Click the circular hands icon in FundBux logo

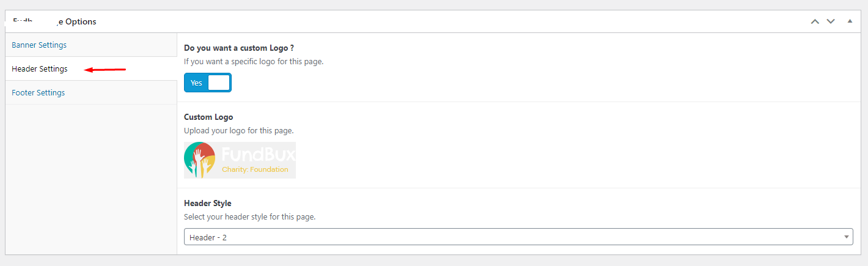[x=199, y=160]
